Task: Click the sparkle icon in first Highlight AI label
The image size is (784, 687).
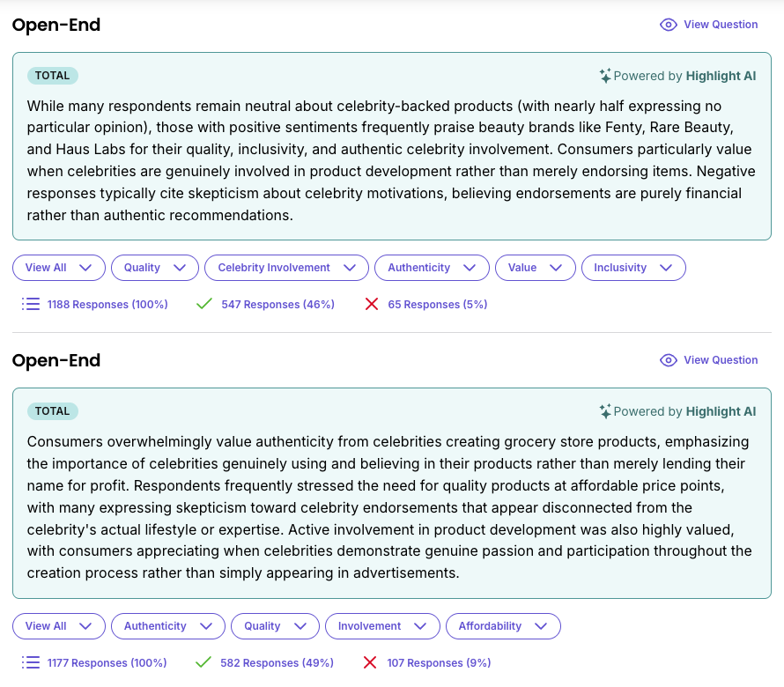Action: [x=605, y=76]
